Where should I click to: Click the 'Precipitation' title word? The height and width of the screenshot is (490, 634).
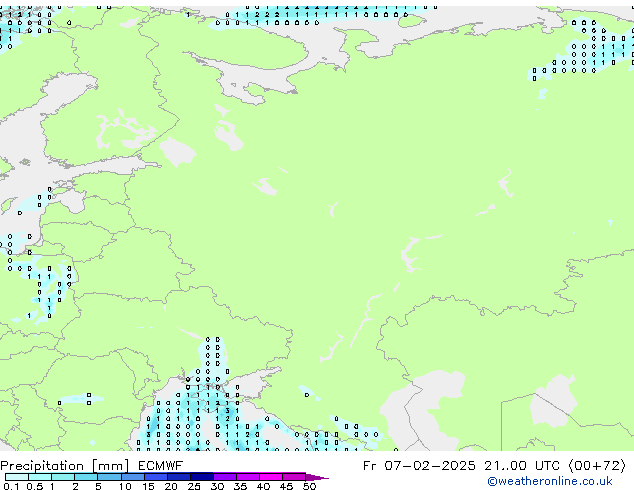coord(42,466)
